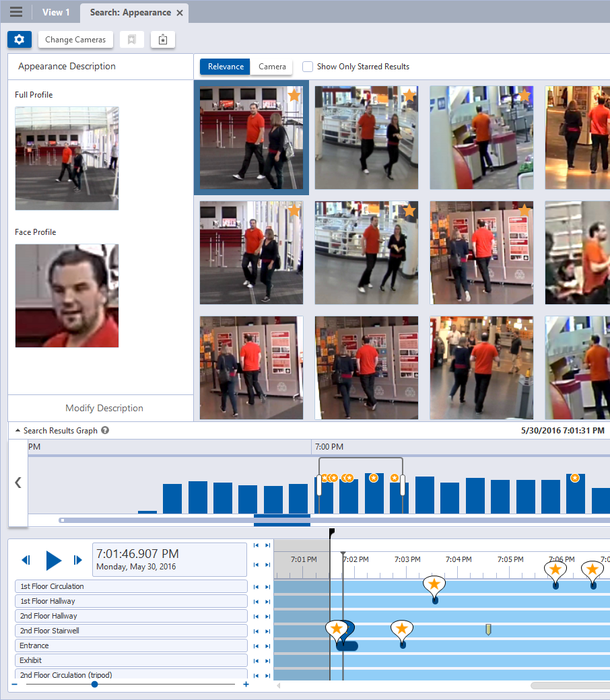This screenshot has height=700, width=610.
Task: Jump to previous event on 2nd Floor Hallway
Action: 256,616
